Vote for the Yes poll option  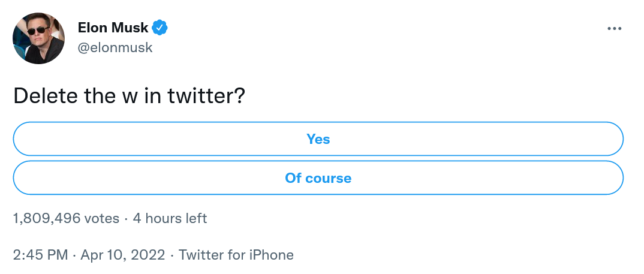pos(318,139)
